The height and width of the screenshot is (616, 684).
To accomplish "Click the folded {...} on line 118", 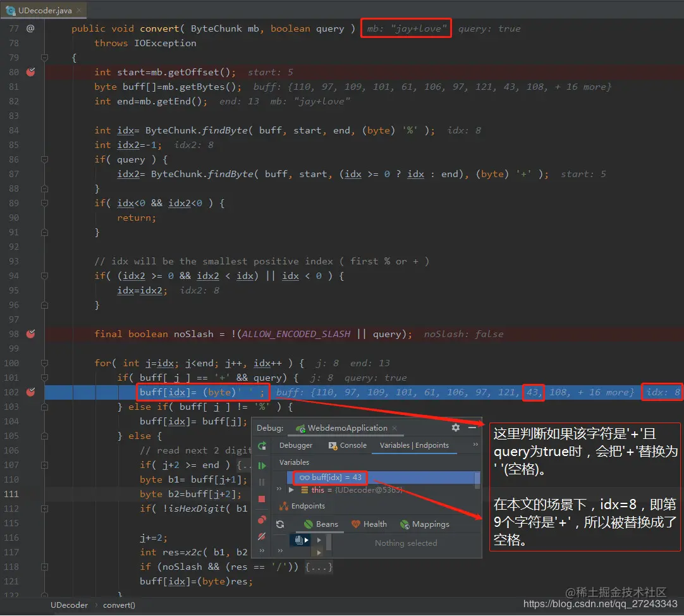I will pos(319,567).
